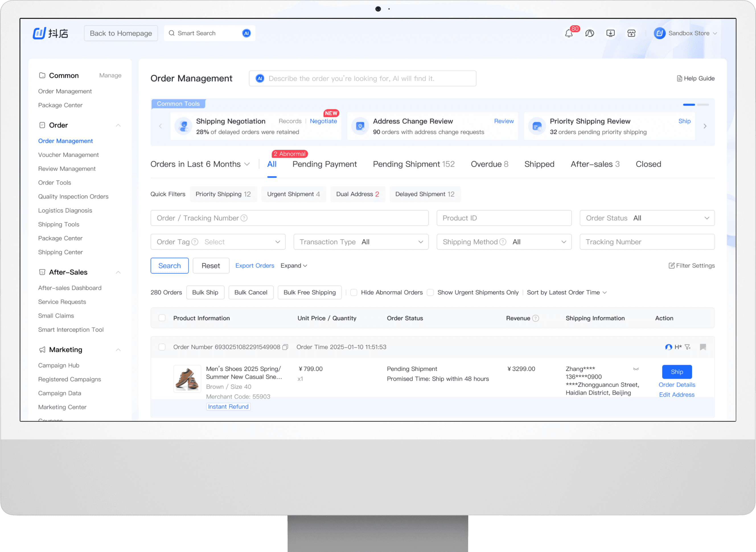Open customer service headset icon

pyautogui.click(x=589, y=33)
